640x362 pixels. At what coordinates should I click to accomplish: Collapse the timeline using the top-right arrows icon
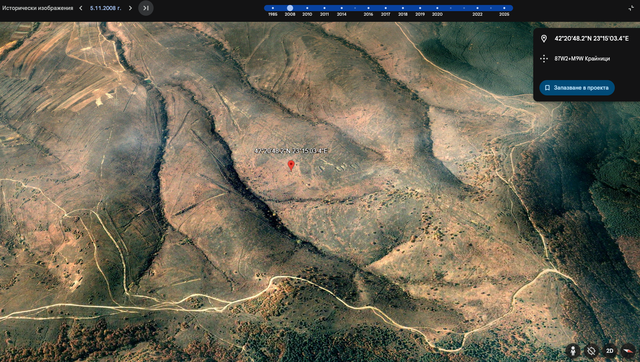(631, 8)
